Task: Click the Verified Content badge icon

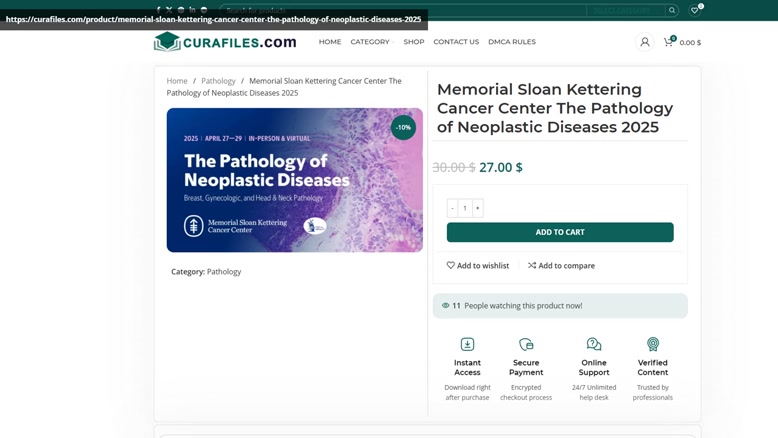Action: pos(653,344)
